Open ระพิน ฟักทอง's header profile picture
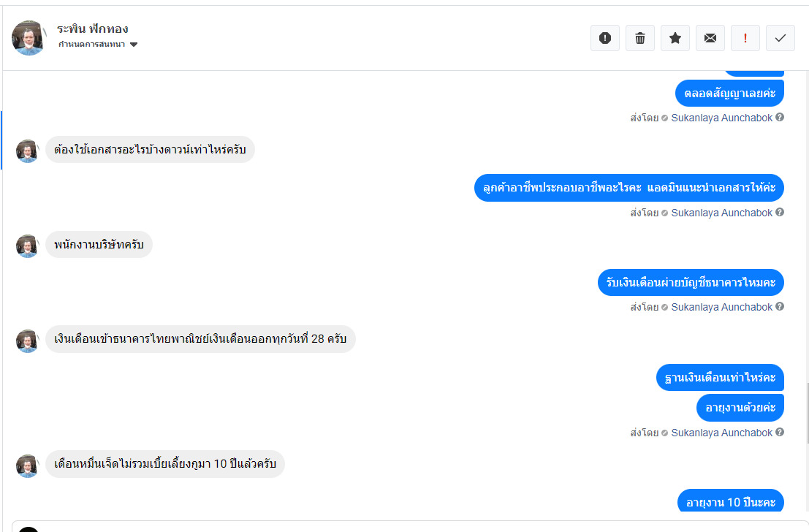 coord(29,38)
